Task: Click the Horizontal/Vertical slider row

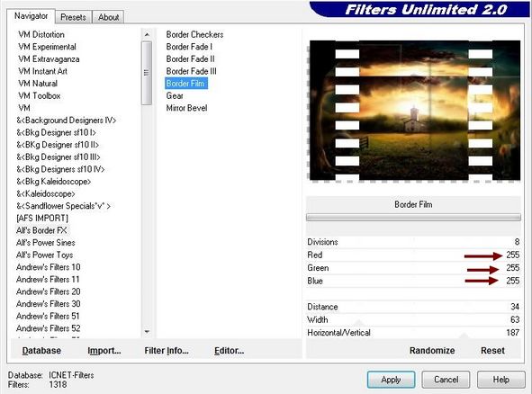Action: 413,333
